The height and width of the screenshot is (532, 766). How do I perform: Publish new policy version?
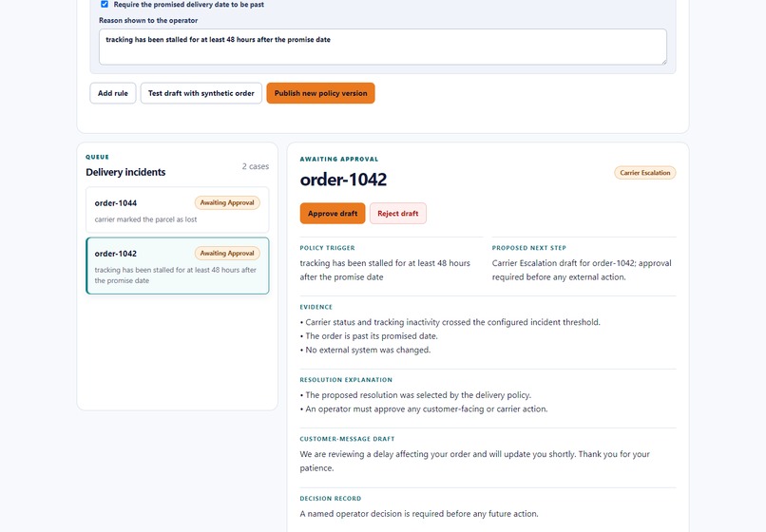pyautogui.click(x=320, y=93)
